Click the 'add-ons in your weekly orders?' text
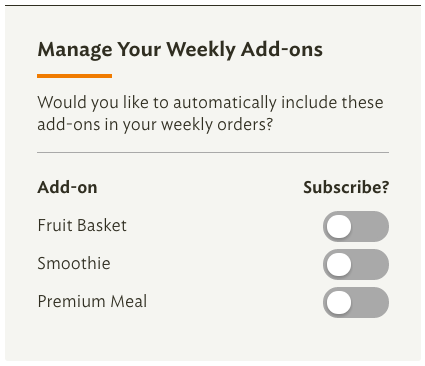This screenshot has height=366, width=425. coord(155,125)
